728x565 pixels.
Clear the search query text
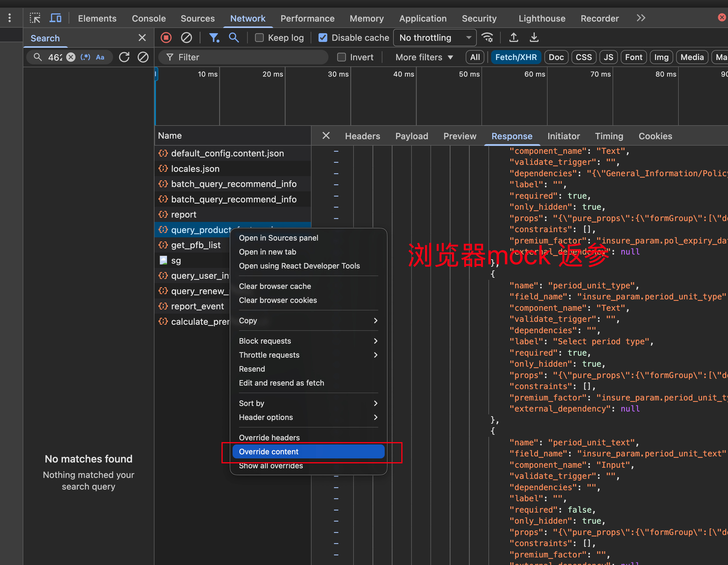(x=71, y=57)
